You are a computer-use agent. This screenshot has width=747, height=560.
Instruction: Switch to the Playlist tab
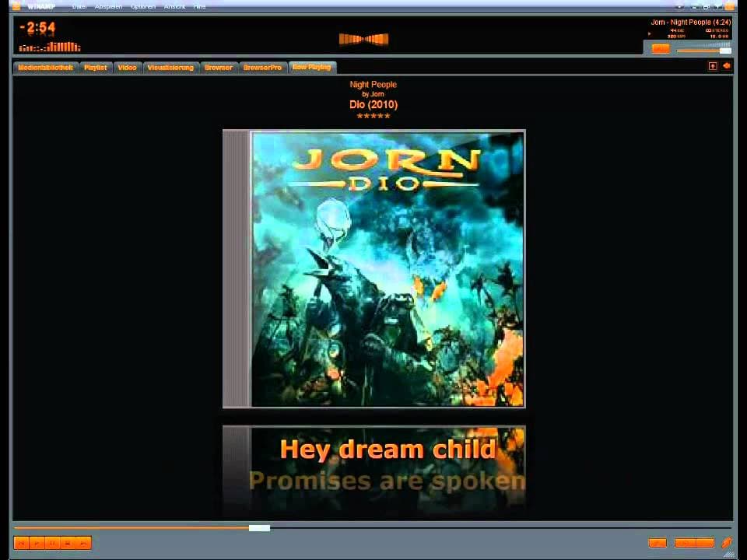coord(95,68)
